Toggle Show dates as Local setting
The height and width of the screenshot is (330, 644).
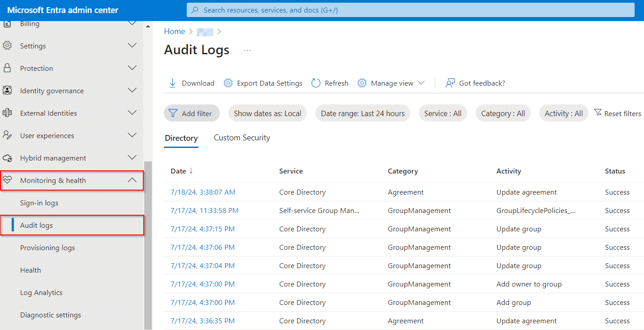(267, 113)
